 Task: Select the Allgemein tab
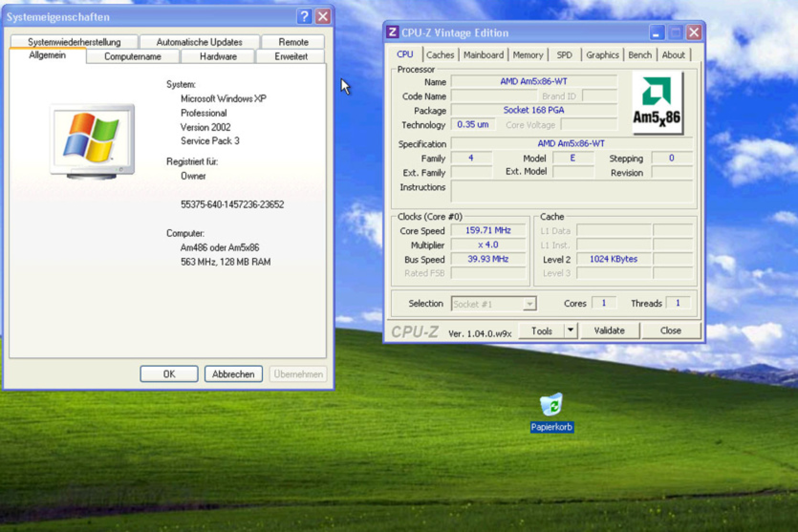coord(47,55)
